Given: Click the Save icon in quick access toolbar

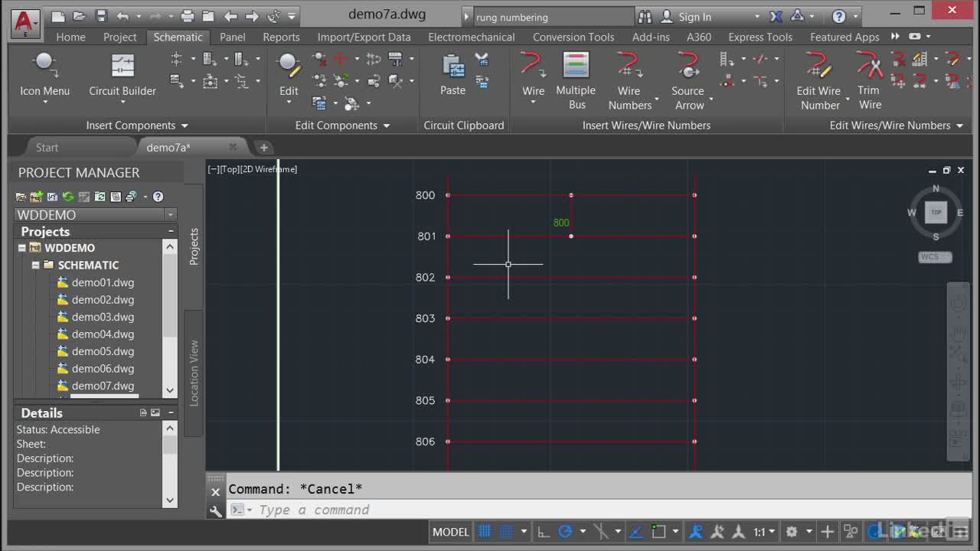Looking at the screenshot, I should (x=101, y=16).
